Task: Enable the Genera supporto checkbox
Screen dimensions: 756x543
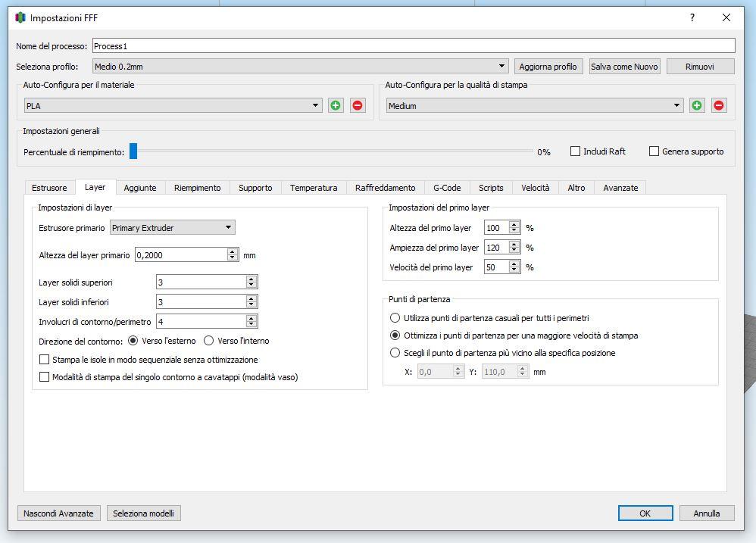Action: [654, 151]
